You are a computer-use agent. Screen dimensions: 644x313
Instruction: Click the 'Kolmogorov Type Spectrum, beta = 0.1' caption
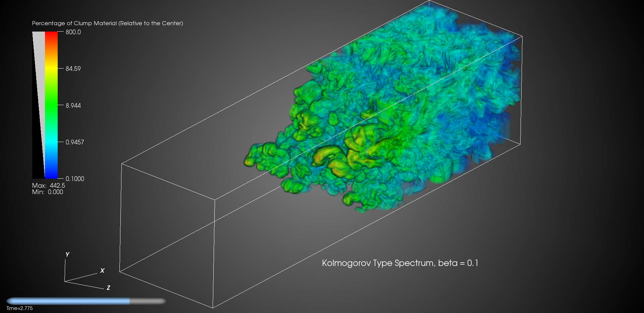[x=400, y=263]
